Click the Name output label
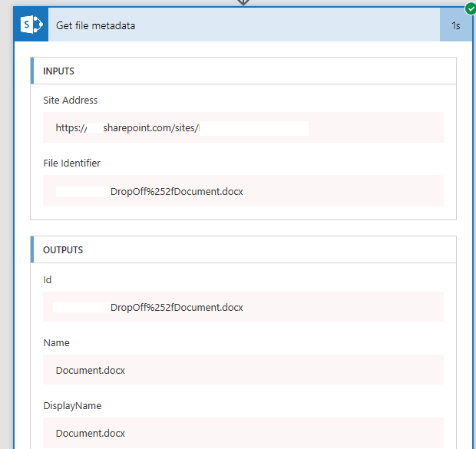The width and height of the screenshot is (476, 449). pos(57,343)
